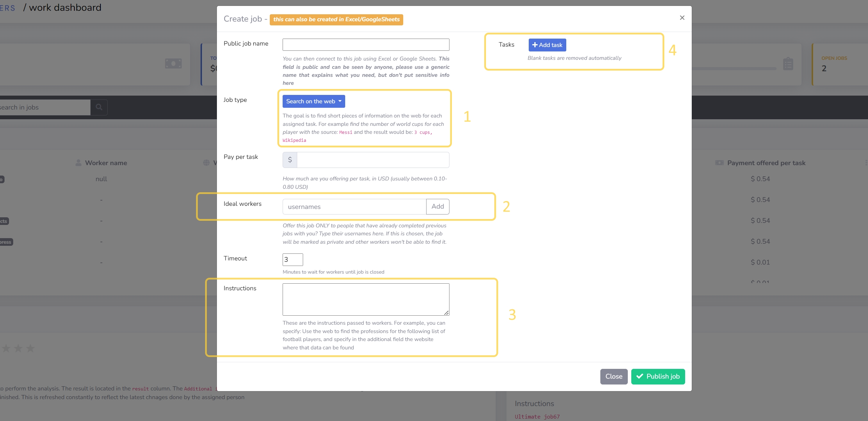Click the clipboard list icon near Open Jobs
This screenshot has width=868, height=421.
click(788, 64)
